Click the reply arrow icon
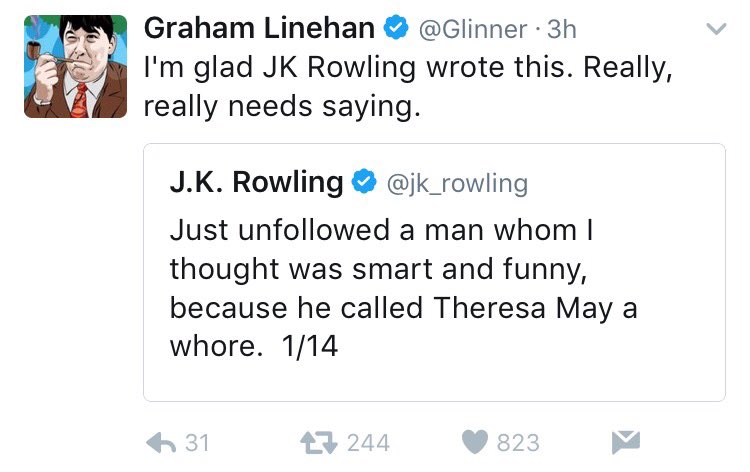The height and width of the screenshot is (472, 750). [161, 443]
